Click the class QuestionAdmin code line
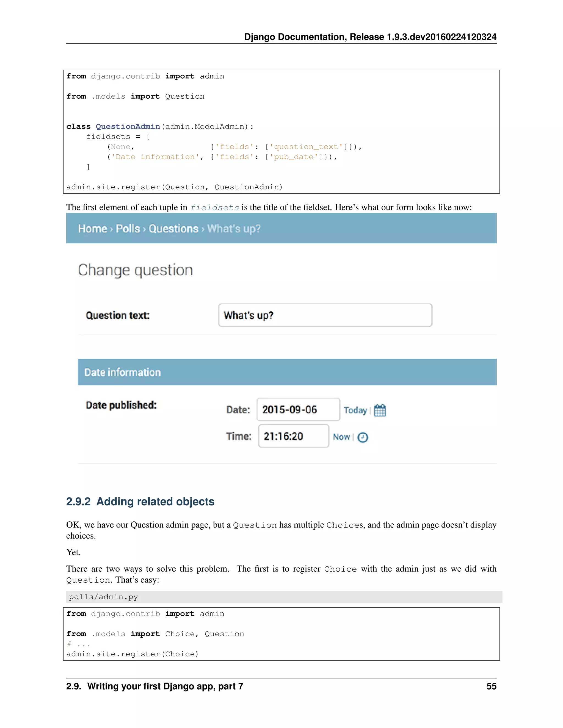Screen dimensions: 563x728 coord(160,127)
